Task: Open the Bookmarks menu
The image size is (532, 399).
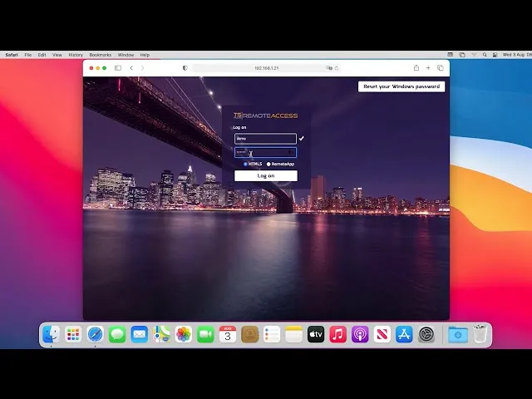Action: [x=100, y=55]
